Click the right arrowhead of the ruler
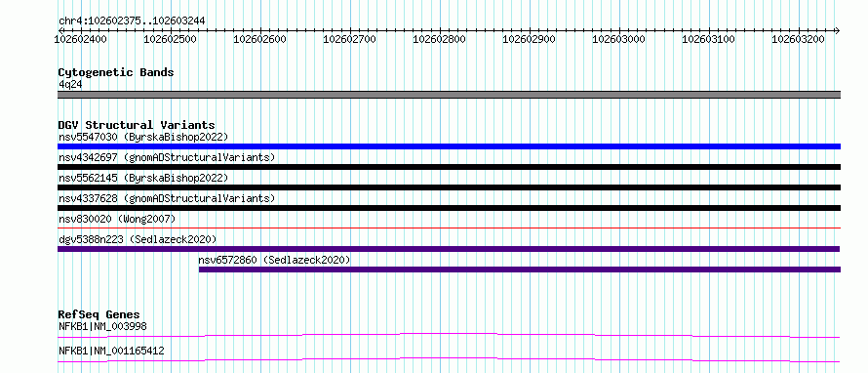 pyautogui.click(x=838, y=30)
